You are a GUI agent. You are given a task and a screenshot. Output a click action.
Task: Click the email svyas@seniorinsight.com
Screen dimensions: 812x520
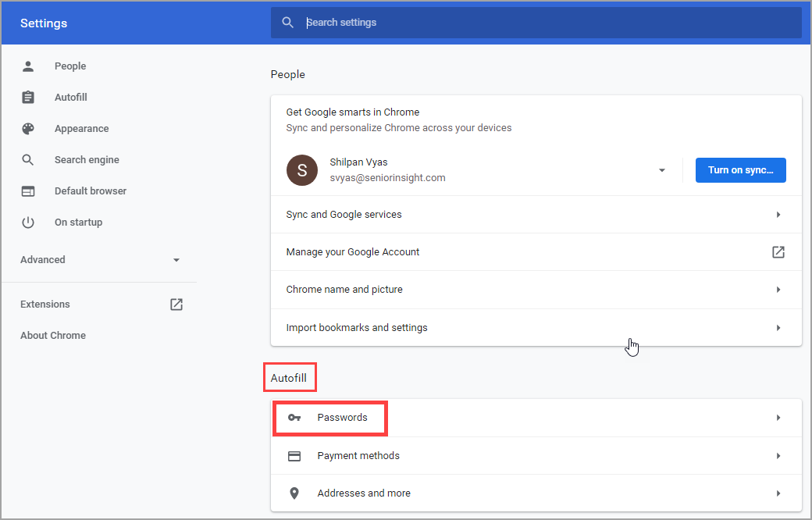coord(387,178)
